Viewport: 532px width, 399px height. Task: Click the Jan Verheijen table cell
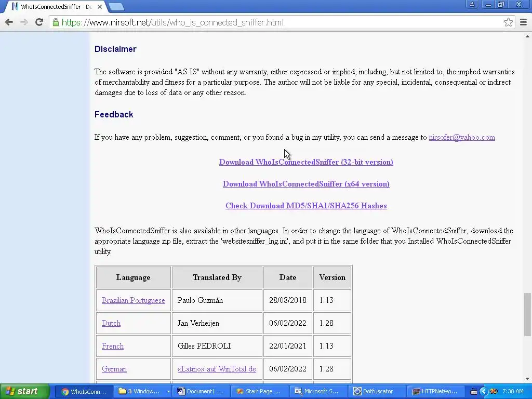click(217, 323)
